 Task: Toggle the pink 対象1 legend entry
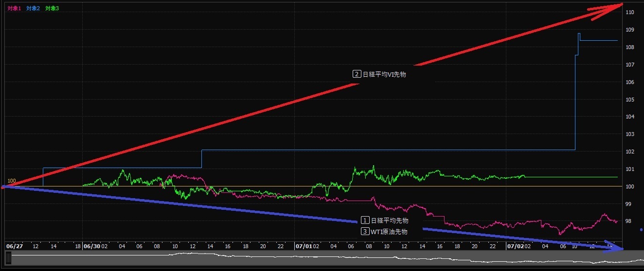click(x=14, y=9)
